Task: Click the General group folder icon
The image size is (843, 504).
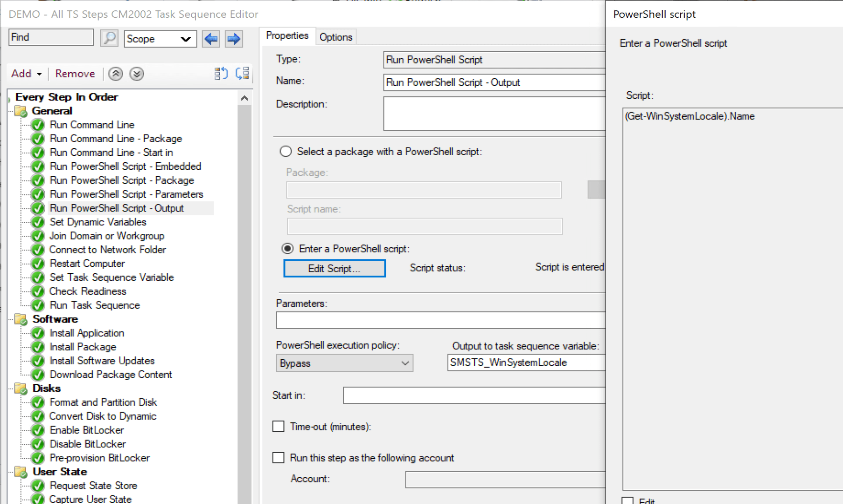Action: [x=20, y=110]
